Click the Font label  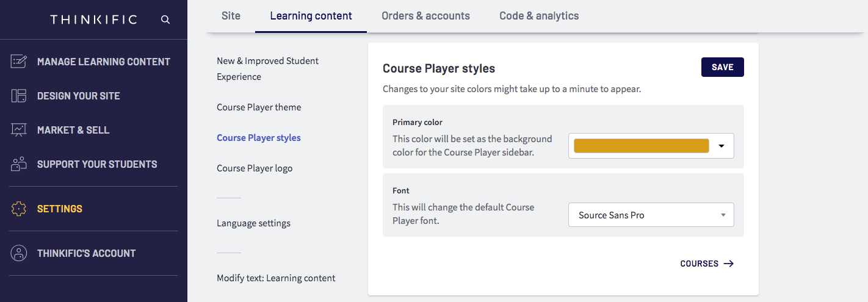(x=401, y=190)
